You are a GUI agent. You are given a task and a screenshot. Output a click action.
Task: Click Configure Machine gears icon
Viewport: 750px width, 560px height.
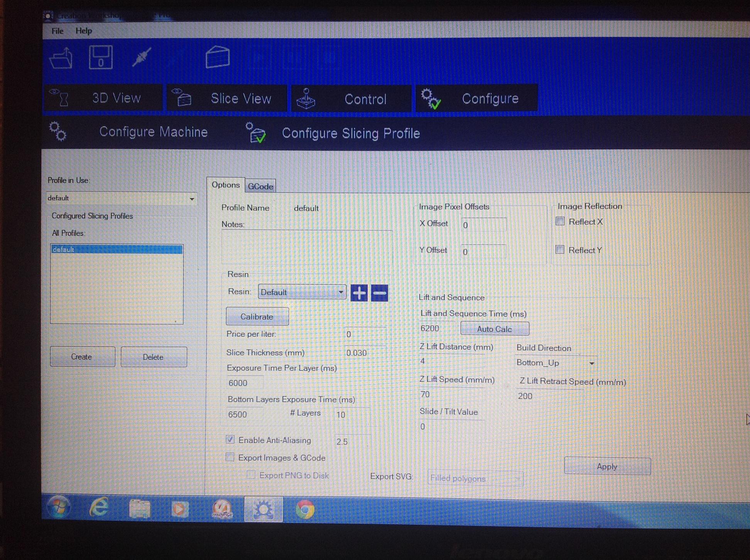tap(58, 132)
